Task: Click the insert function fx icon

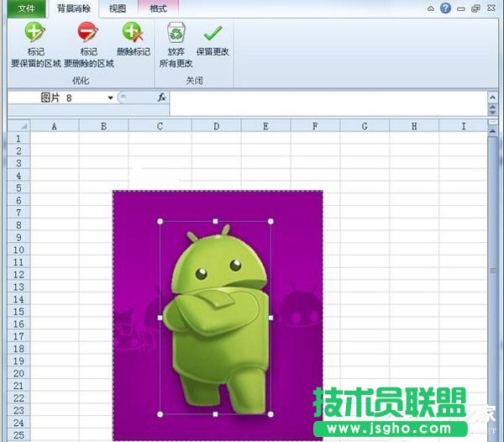Action: click(162, 97)
